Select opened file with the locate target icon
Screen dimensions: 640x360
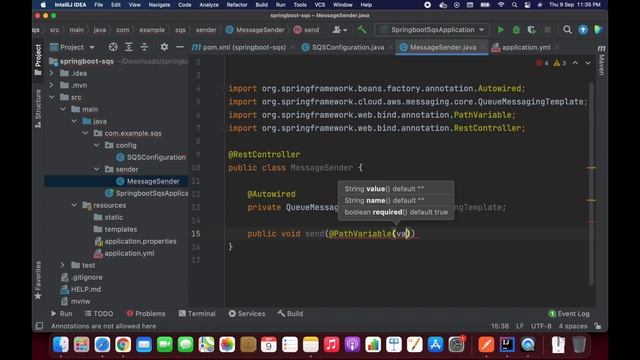(113, 47)
